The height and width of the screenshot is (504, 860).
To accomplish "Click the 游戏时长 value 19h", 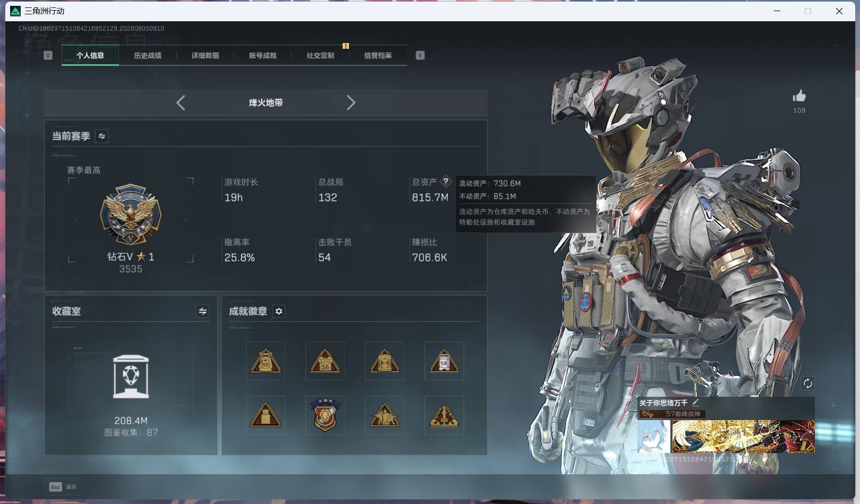I will click(234, 198).
